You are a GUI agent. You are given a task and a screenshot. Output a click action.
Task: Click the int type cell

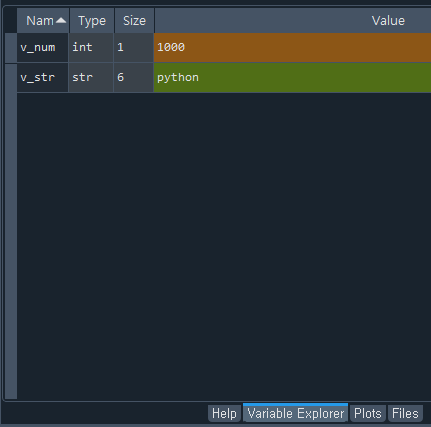coord(91,47)
